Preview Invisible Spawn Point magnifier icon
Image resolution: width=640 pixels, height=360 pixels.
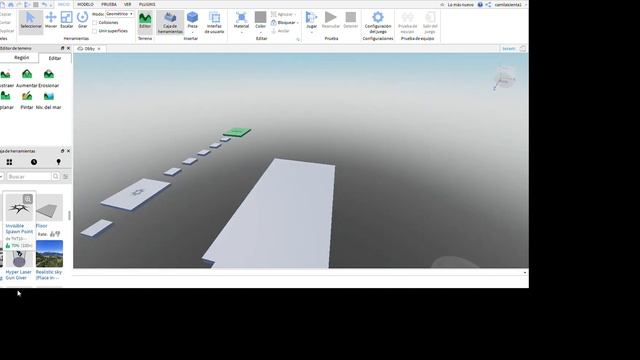click(28, 199)
